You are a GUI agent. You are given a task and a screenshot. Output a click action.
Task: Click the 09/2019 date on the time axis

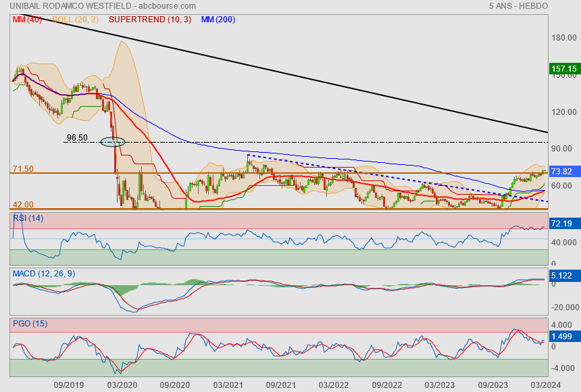click(x=68, y=385)
